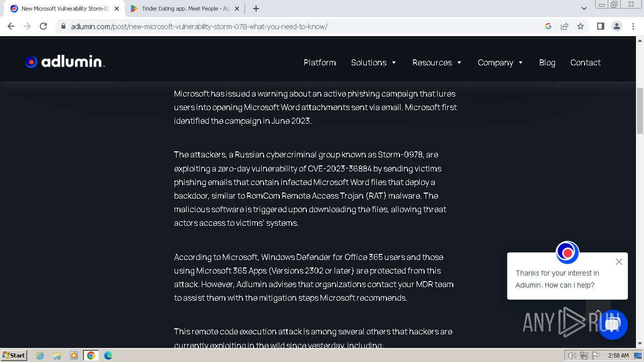Open the side panel icon

click(x=600, y=26)
